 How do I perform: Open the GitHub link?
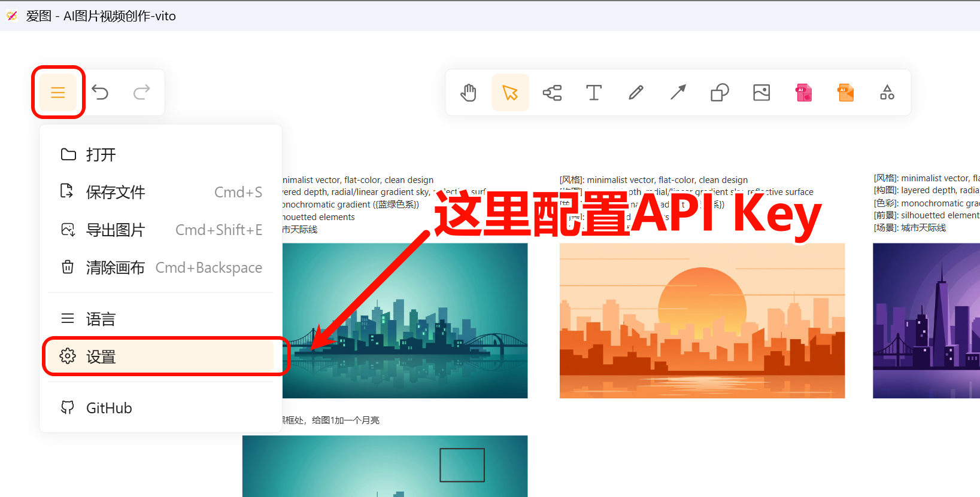[x=160, y=408]
